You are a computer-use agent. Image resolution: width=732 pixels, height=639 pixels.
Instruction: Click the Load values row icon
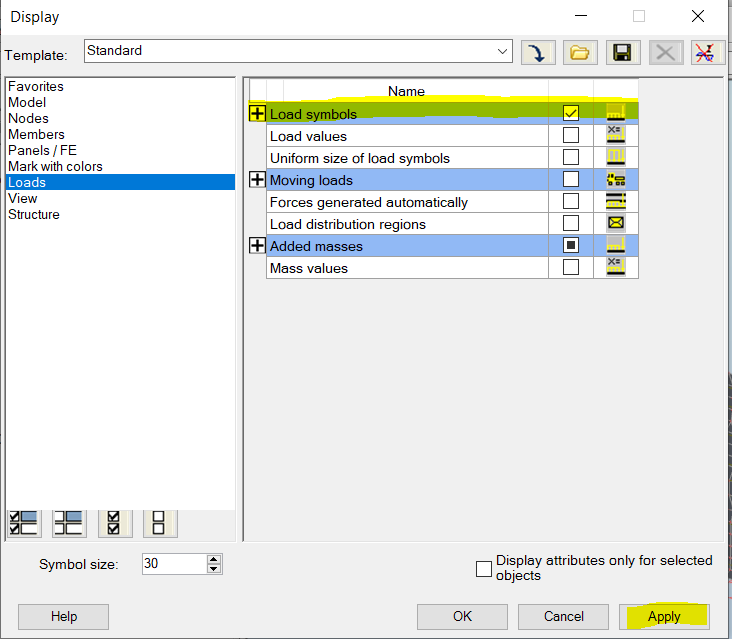coord(616,135)
